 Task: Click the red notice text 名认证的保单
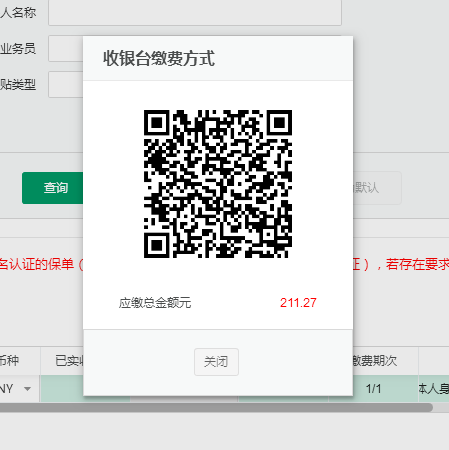[37, 265]
